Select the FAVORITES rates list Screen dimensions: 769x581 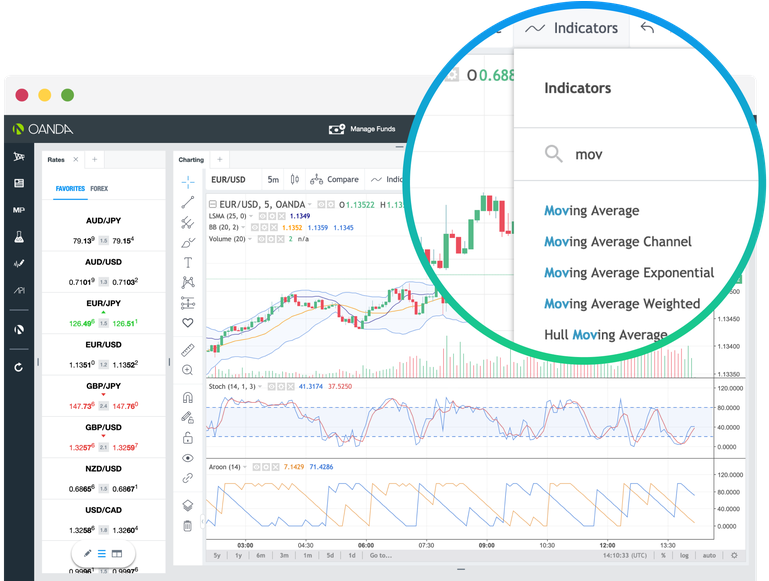point(70,189)
